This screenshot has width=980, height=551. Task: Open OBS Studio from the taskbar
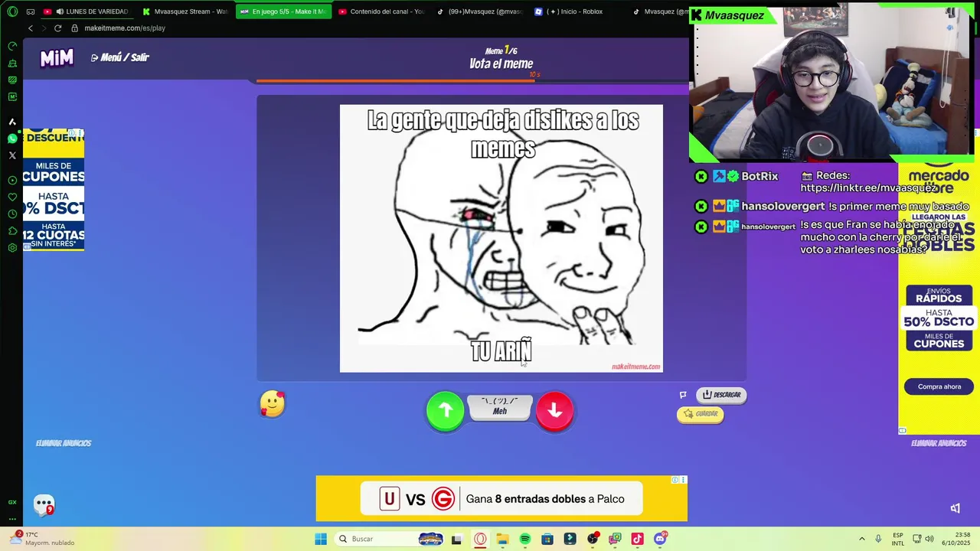pos(593,539)
